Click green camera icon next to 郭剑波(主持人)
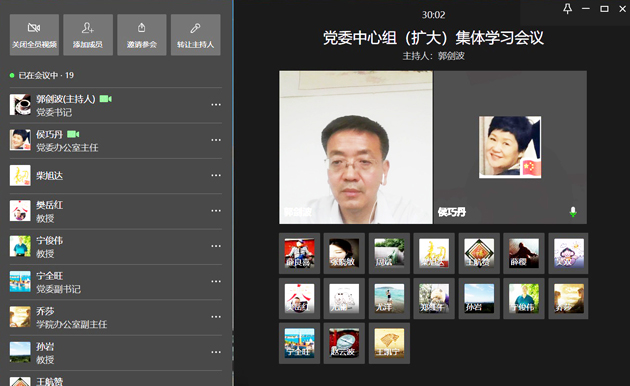Screen dimensions: 630x386 pyautogui.click(x=106, y=99)
